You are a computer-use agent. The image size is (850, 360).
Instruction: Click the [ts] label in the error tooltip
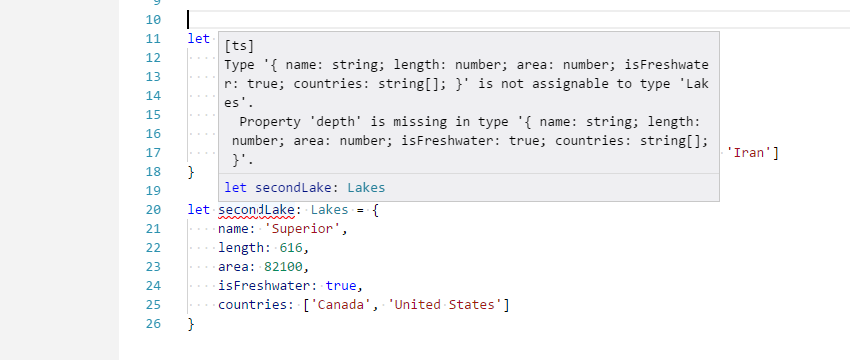point(239,46)
